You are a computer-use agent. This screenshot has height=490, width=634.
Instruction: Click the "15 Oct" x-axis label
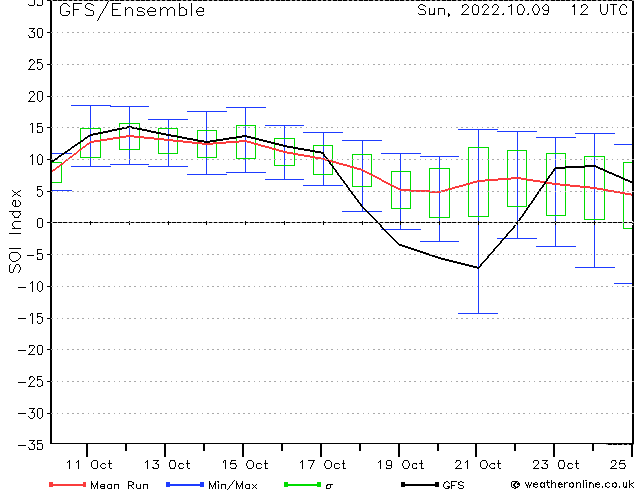[x=245, y=465]
